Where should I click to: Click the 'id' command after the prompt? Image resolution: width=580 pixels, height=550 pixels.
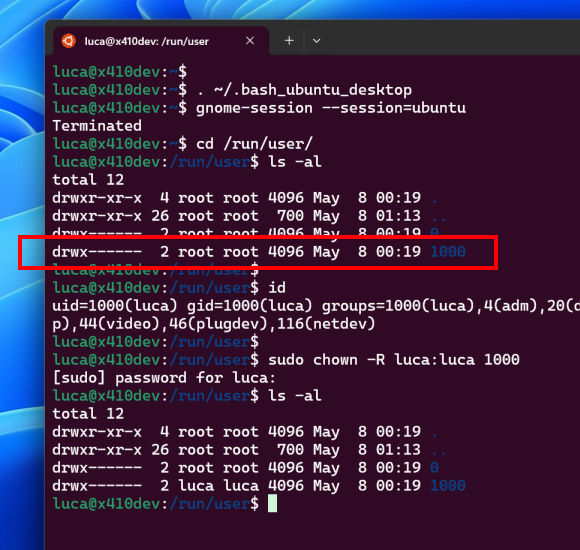tap(277, 288)
